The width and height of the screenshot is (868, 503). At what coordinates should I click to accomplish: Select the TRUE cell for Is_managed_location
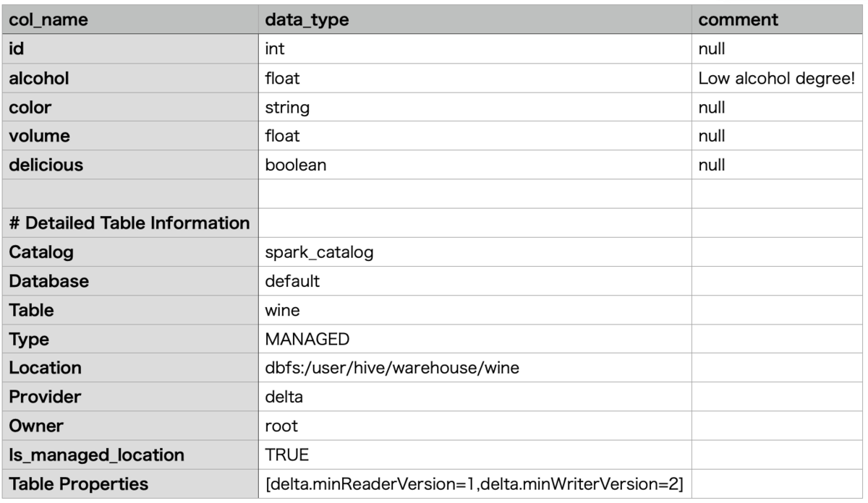coord(475,455)
